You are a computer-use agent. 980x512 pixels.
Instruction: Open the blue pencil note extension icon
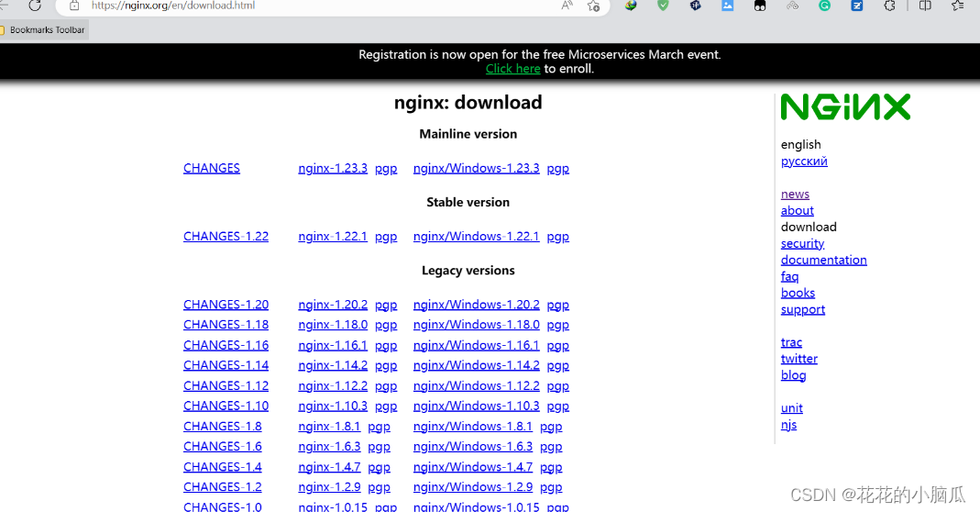[x=857, y=6]
